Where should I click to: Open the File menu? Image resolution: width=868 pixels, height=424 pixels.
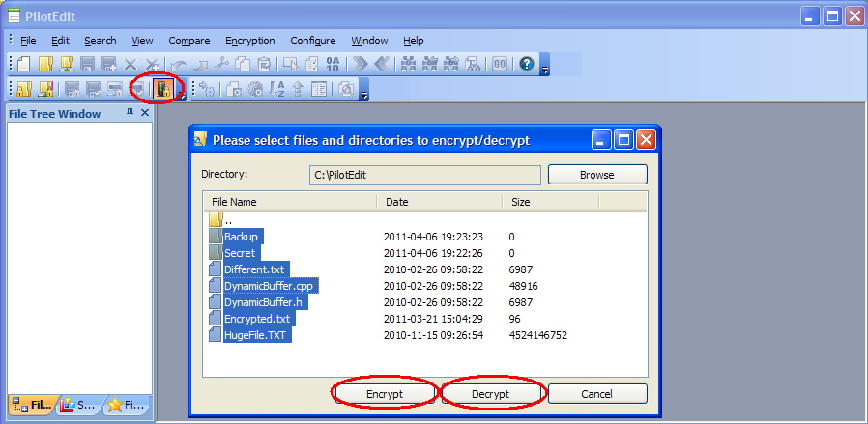[x=28, y=41]
